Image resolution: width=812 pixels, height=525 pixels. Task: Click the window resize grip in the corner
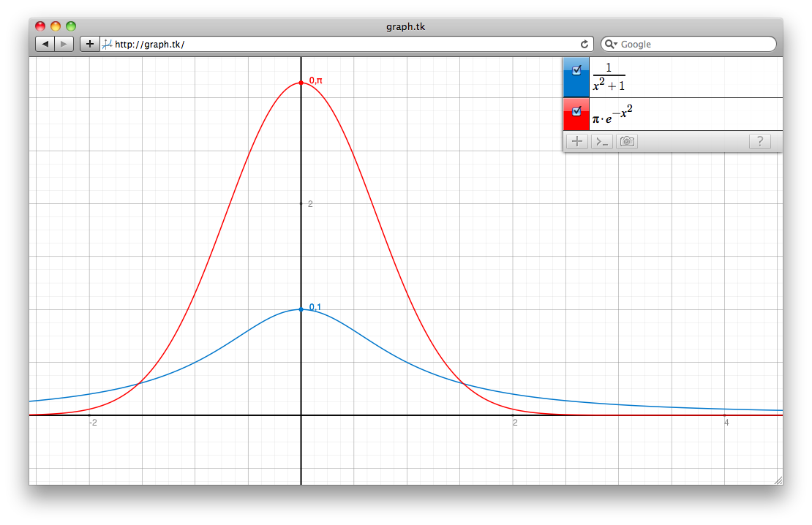click(x=778, y=480)
